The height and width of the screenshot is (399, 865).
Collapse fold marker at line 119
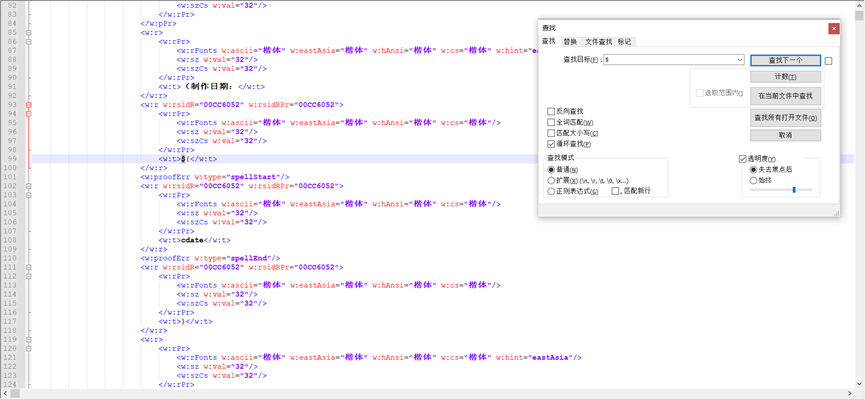click(29, 339)
